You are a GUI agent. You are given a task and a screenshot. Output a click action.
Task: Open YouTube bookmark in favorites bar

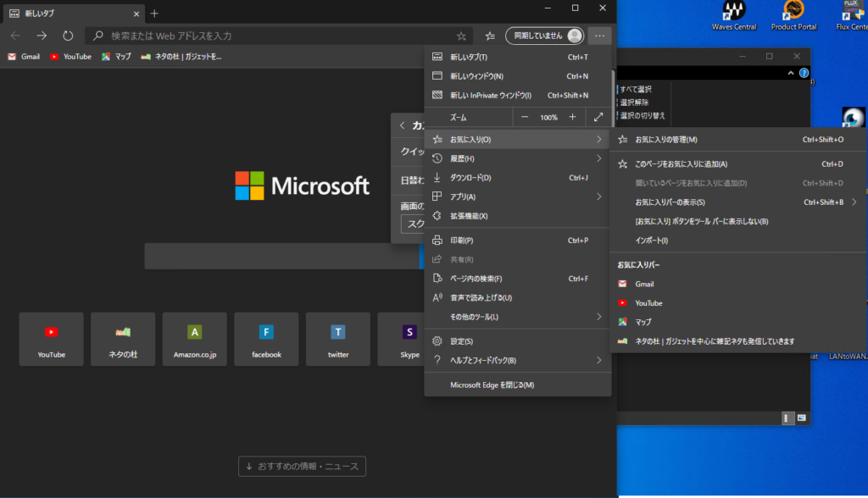point(70,57)
